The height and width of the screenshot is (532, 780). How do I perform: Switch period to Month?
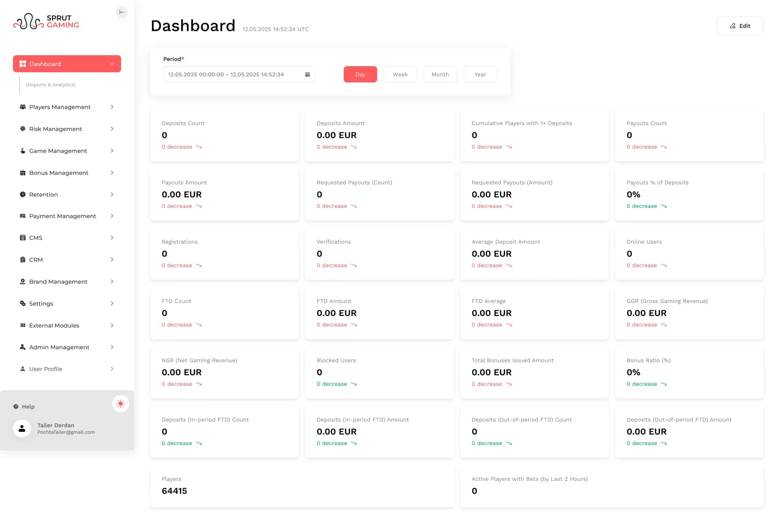440,74
